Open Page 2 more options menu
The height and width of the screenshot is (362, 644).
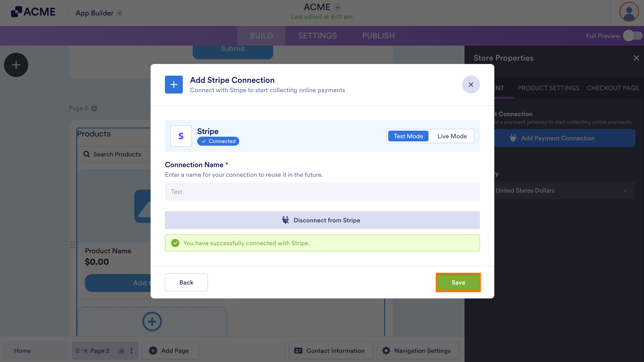(132, 351)
